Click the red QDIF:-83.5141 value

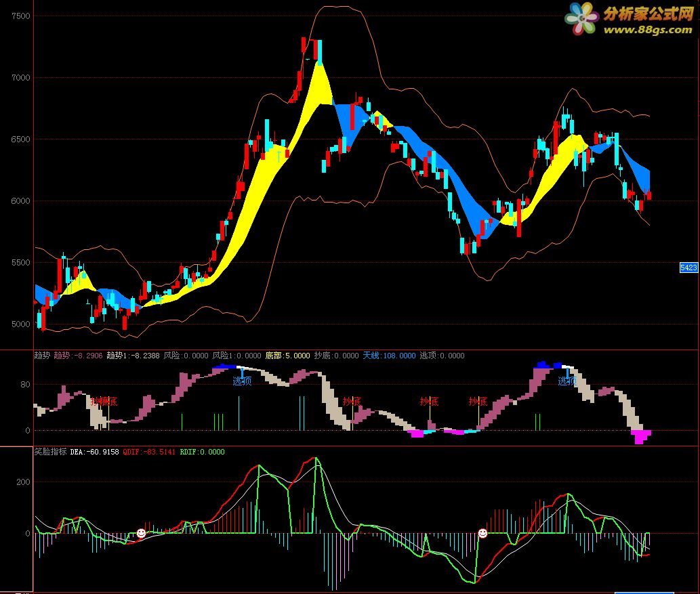[x=149, y=452]
